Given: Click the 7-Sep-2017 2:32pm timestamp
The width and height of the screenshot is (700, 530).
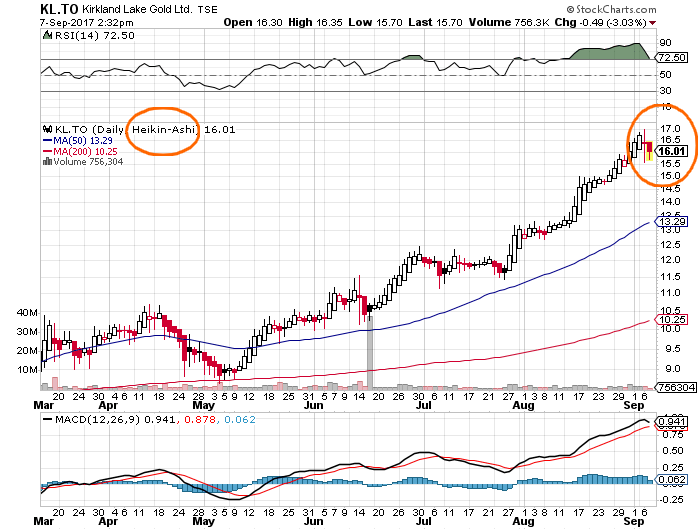Looking at the screenshot, I should [87, 23].
